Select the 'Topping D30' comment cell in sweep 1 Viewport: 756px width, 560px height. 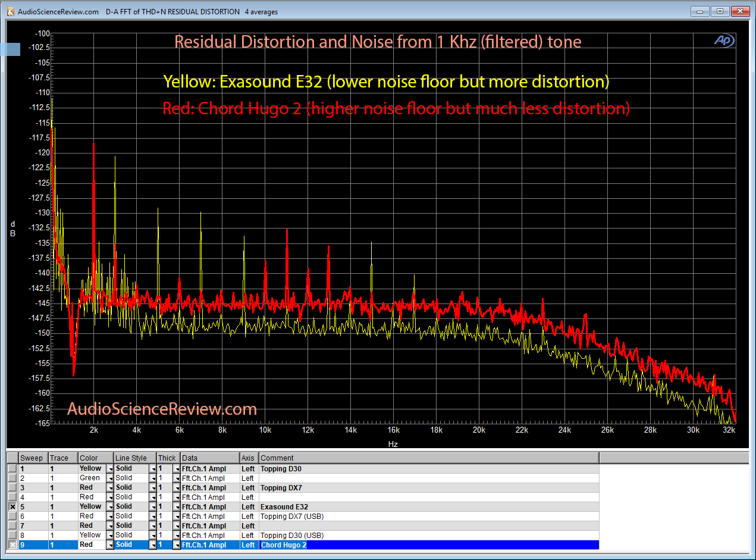pyautogui.click(x=429, y=468)
